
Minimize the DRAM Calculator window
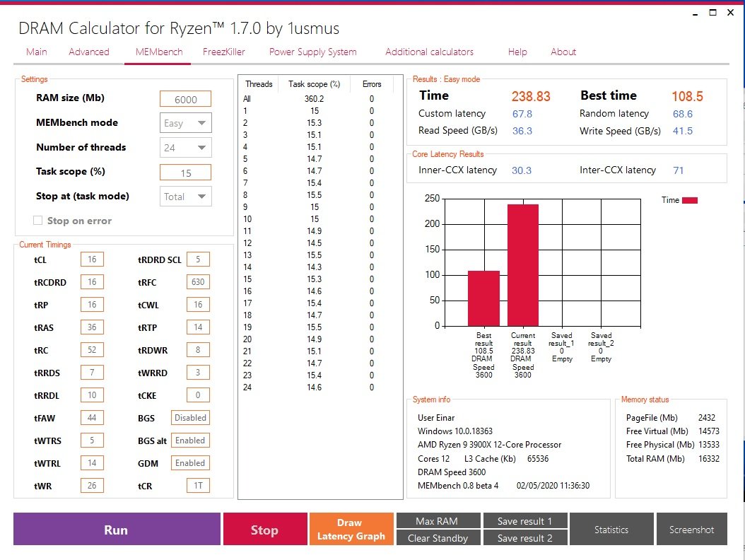pos(695,13)
